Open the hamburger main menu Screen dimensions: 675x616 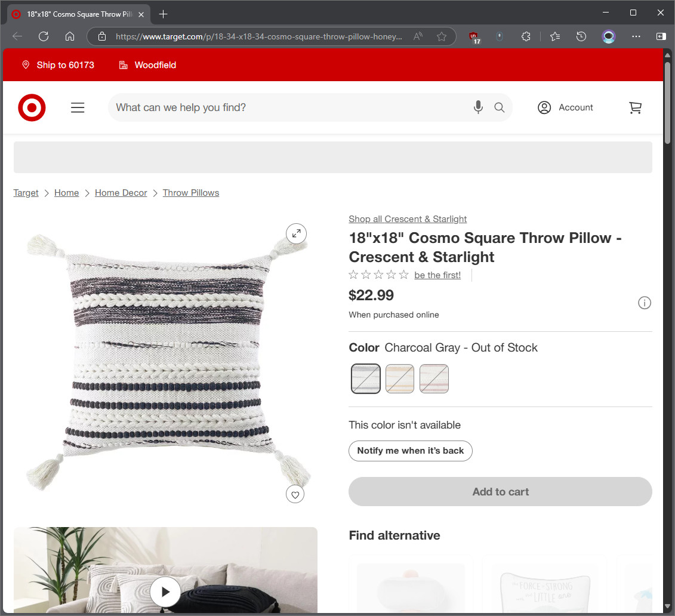tap(78, 107)
